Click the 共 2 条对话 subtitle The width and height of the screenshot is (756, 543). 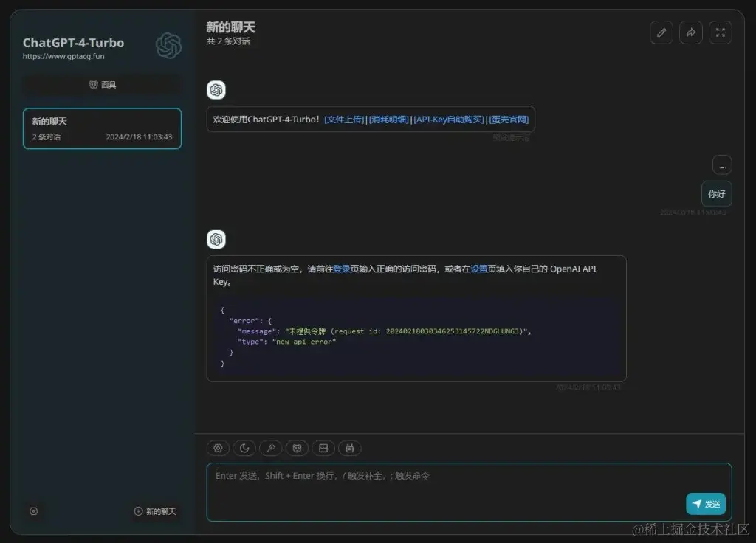coord(228,41)
